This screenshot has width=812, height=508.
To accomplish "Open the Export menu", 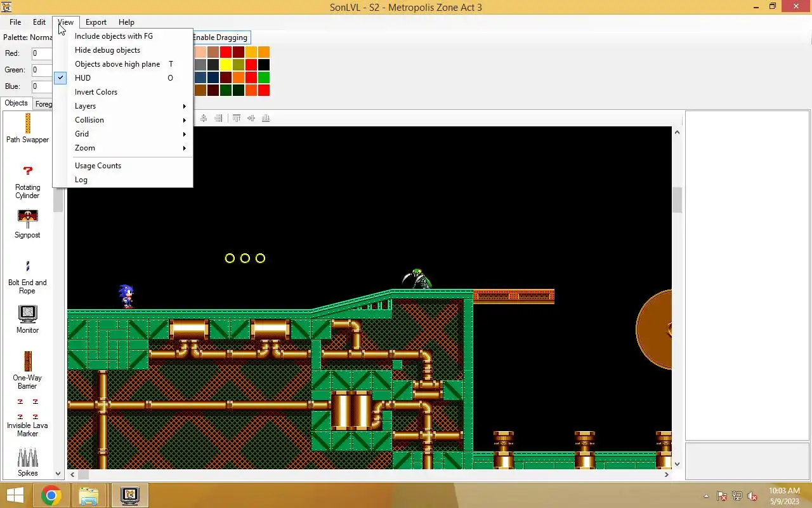I will coord(96,22).
